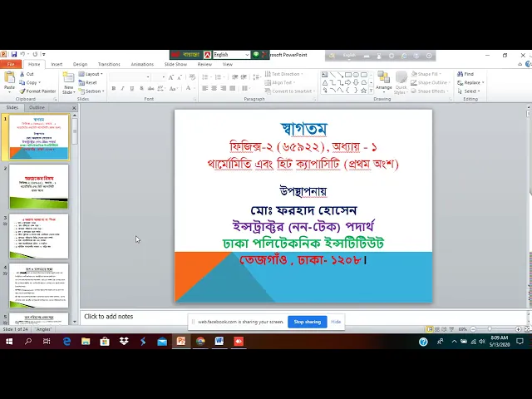The width and height of the screenshot is (532, 399).
Task: Reset the slide layout
Action: coord(88,82)
